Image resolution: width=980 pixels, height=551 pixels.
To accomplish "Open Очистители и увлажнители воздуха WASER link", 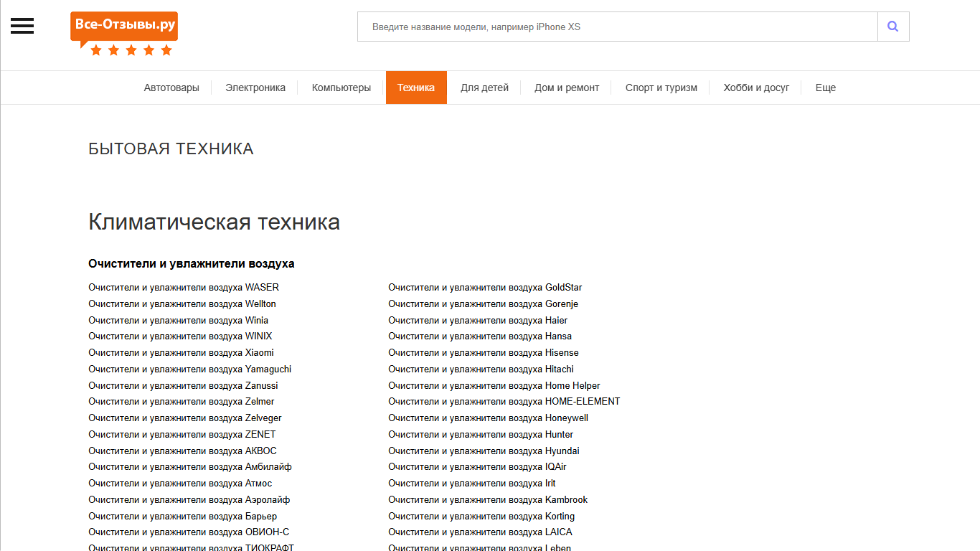I will point(184,287).
